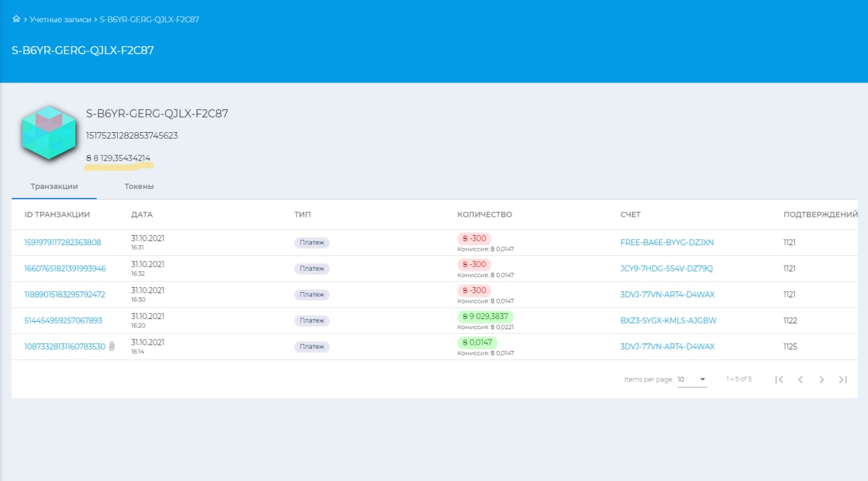
Task: Click the -300 amount in 16:31 row
Action: [474, 238]
